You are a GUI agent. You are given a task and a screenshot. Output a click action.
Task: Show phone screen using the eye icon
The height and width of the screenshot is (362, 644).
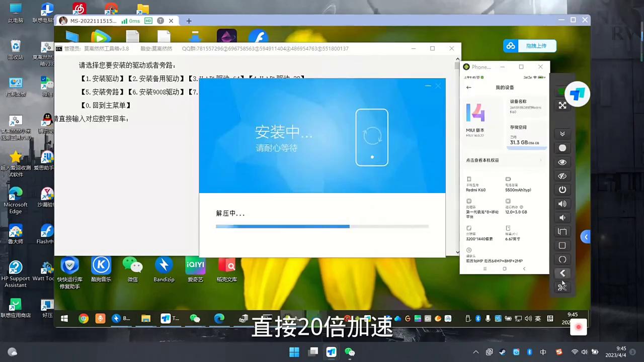tap(562, 162)
